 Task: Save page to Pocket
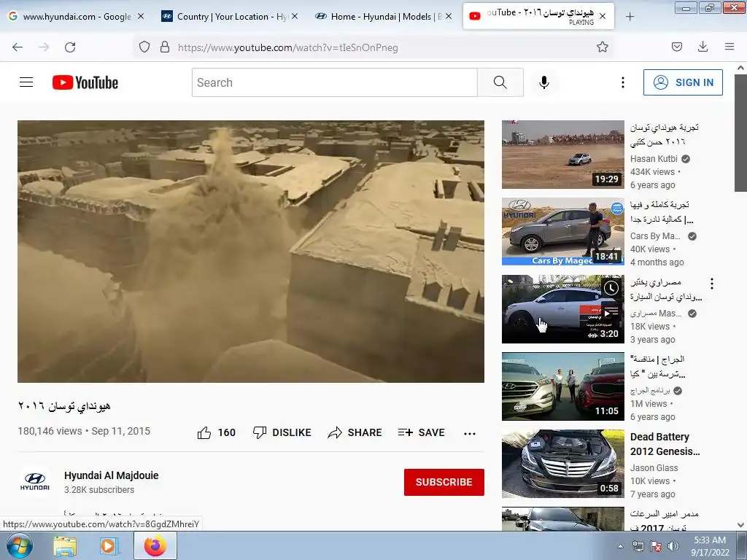click(x=676, y=47)
